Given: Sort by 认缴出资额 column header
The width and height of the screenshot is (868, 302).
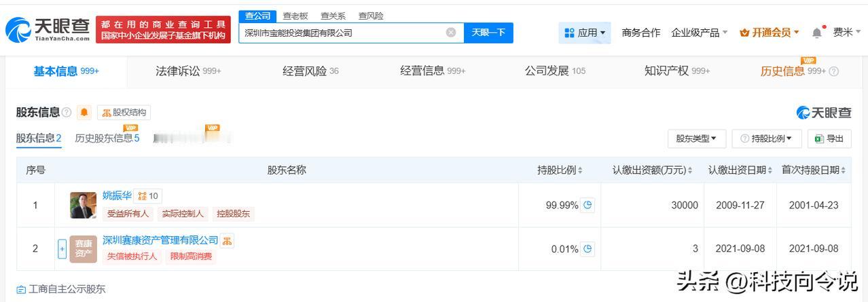Looking at the screenshot, I should (x=652, y=170).
